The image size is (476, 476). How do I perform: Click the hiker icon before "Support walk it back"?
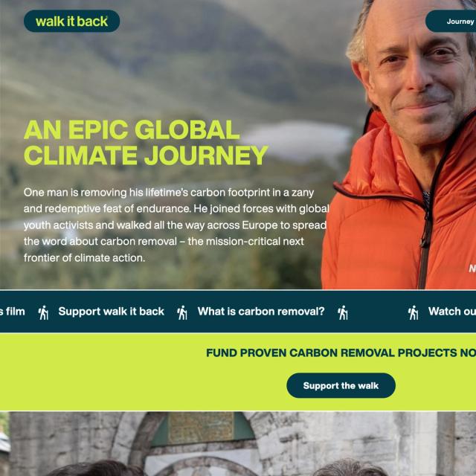tap(43, 312)
